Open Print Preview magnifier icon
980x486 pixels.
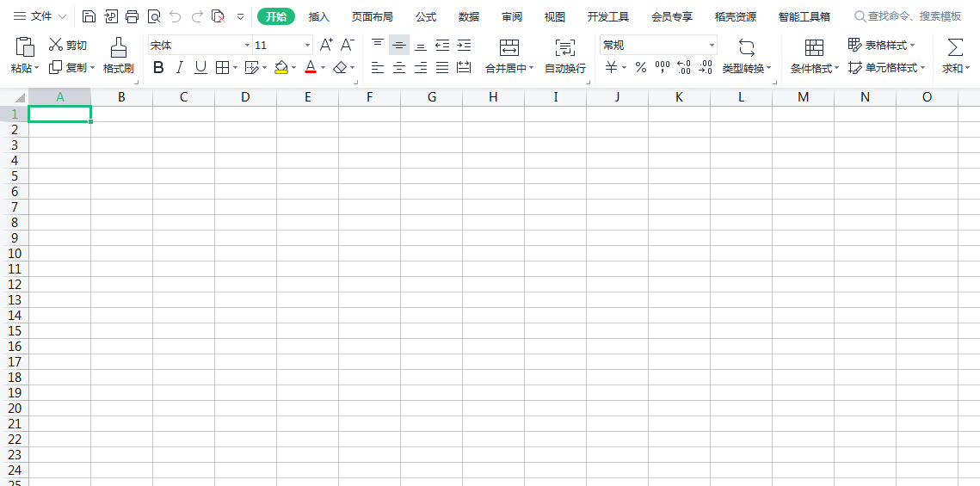click(x=154, y=17)
